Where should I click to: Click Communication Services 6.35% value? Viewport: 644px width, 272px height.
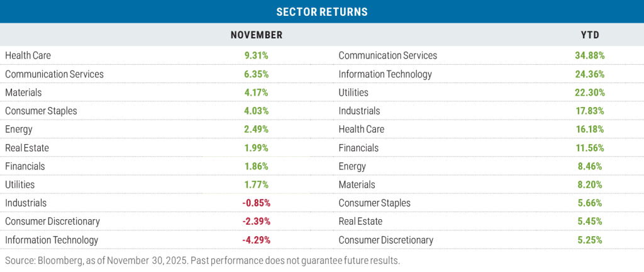tap(257, 74)
